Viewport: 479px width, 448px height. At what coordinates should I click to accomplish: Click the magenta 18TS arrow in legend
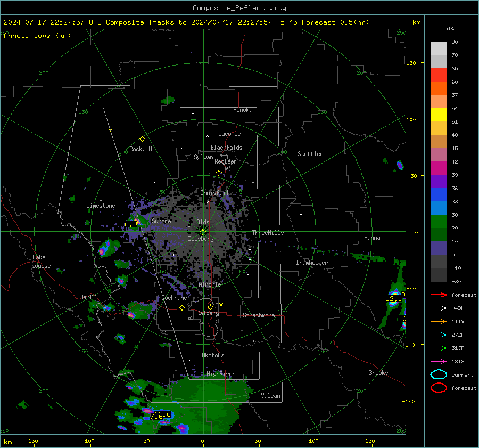439,362
